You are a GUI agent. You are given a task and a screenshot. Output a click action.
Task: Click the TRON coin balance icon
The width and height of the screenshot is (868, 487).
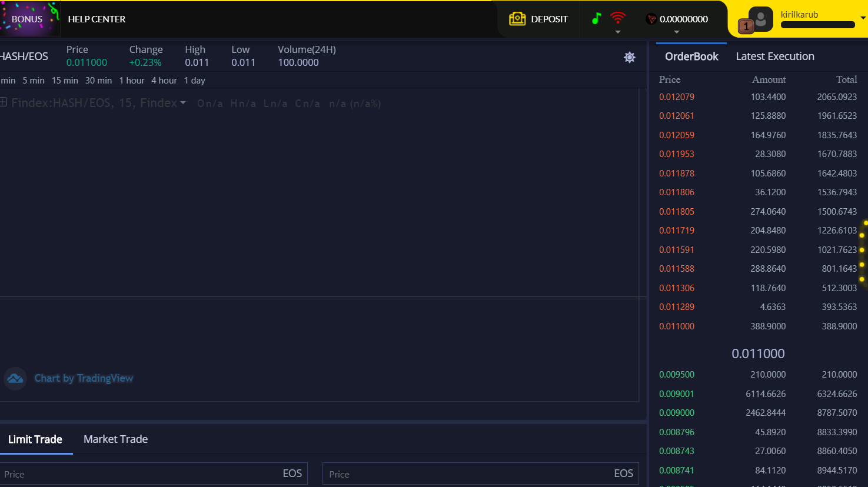pyautogui.click(x=651, y=19)
